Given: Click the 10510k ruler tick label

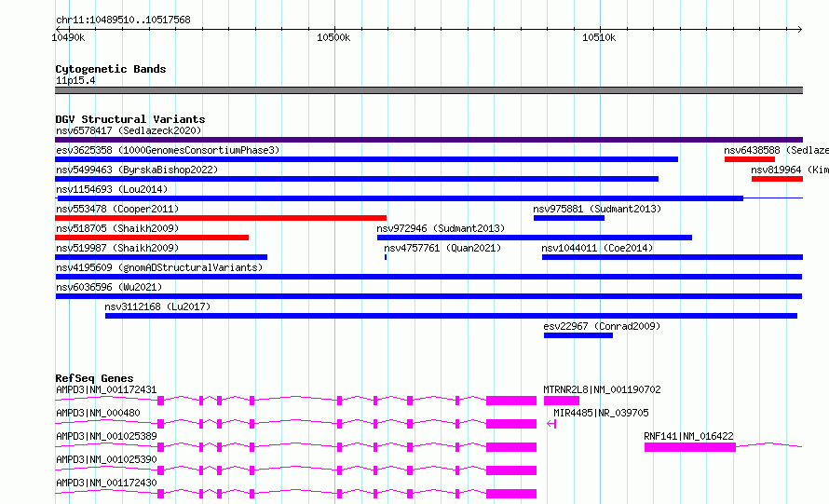Looking at the screenshot, I should (x=599, y=37).
